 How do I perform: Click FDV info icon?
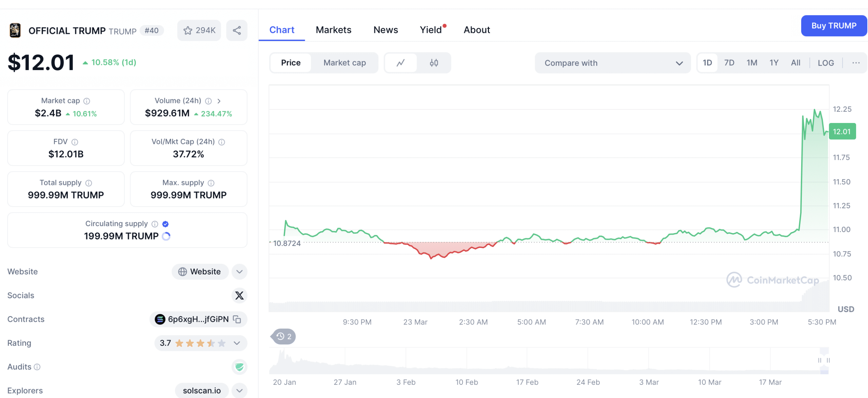pyautogui.click(x=75, y=142)
